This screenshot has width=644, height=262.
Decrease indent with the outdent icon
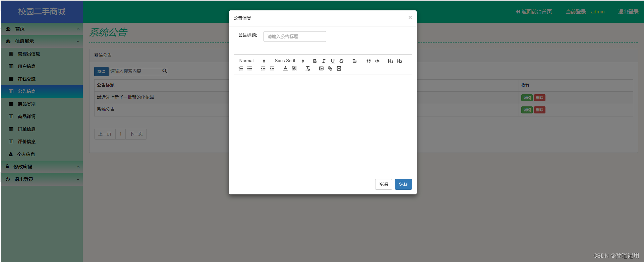pyautogui.click(x=263, y=68)
